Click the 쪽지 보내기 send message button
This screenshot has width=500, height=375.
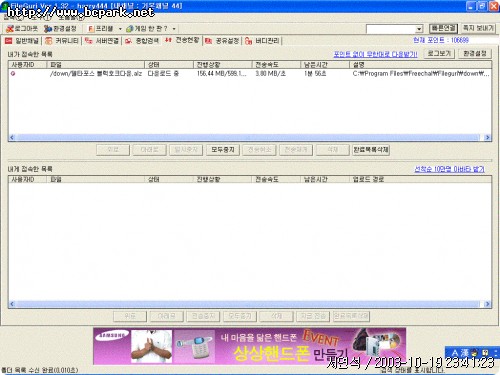478,29
